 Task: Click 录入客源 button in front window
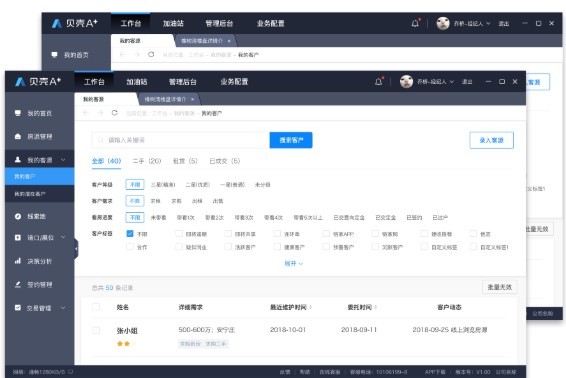(x=491, y=140)
